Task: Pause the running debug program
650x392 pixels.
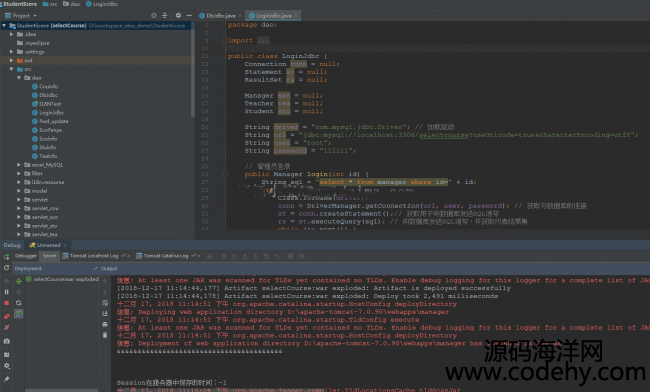Action: point(6,292)
